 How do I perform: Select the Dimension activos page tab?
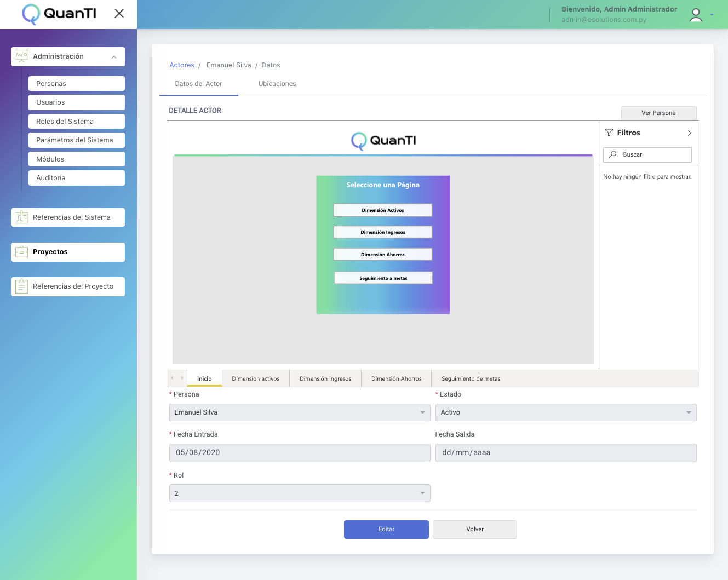coord(256,378)
